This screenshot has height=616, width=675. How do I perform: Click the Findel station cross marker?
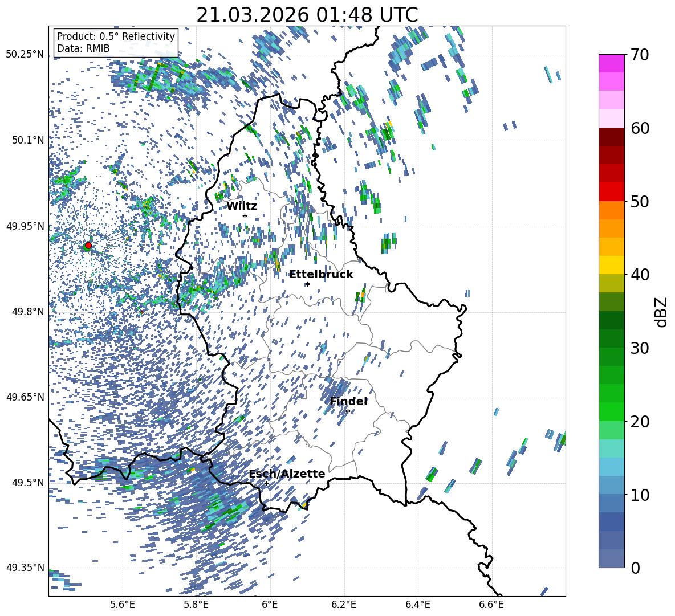point(348,411)
